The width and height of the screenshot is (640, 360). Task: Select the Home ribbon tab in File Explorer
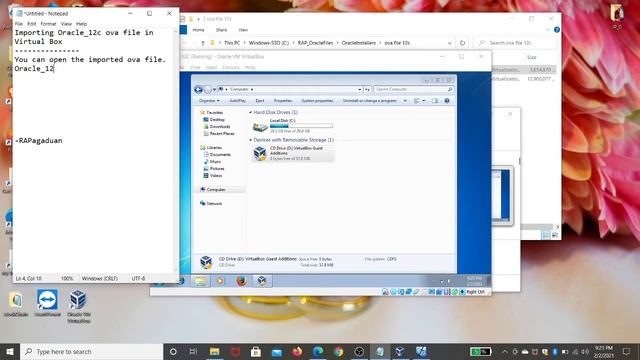click(x=198, y=30)
